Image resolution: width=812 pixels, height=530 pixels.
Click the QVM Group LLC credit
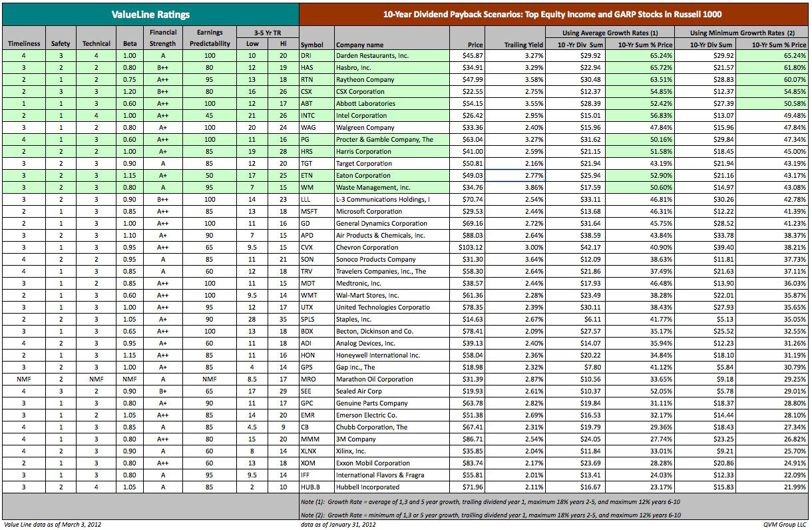pyautogui.click(x=786, y=525)
